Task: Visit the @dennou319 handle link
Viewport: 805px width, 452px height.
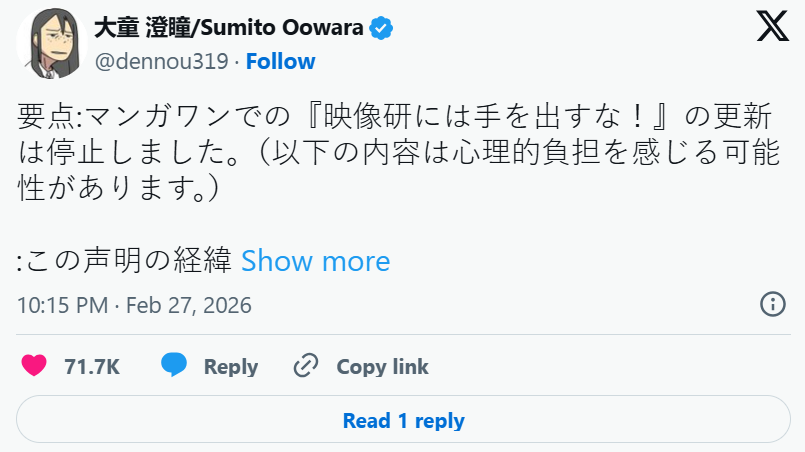Action: point(162,61)
